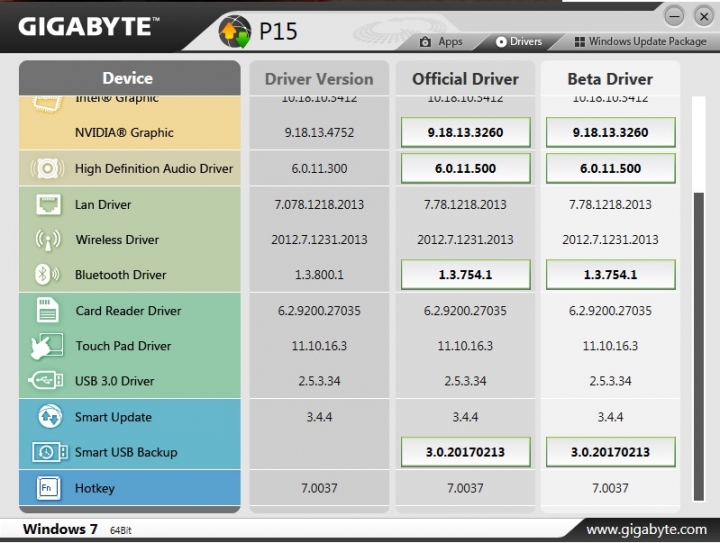Click the High Definition Audio speaker icon

point(47,168)
